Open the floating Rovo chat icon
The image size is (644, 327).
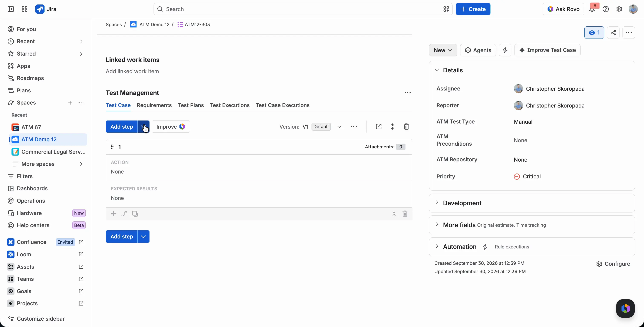(625, 308)
